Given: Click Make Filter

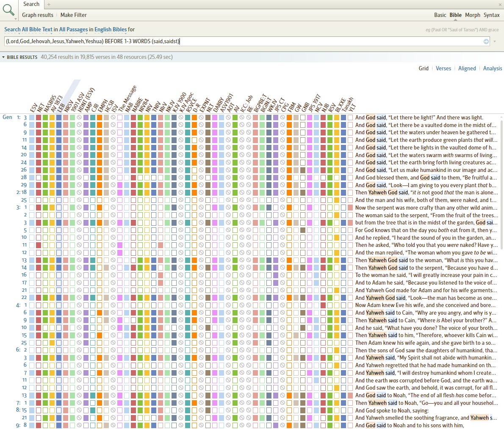Looking at the screenshot, I should click(73, 15).
